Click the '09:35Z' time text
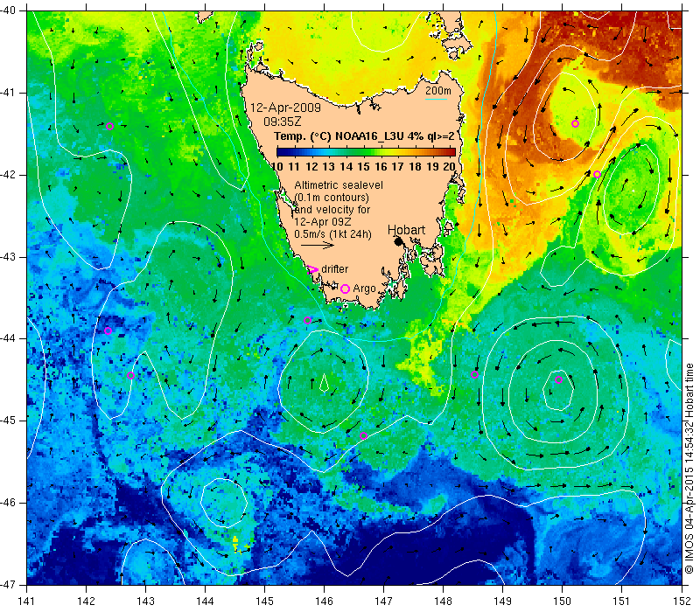The image size is (700, 612). click(282, 122)
